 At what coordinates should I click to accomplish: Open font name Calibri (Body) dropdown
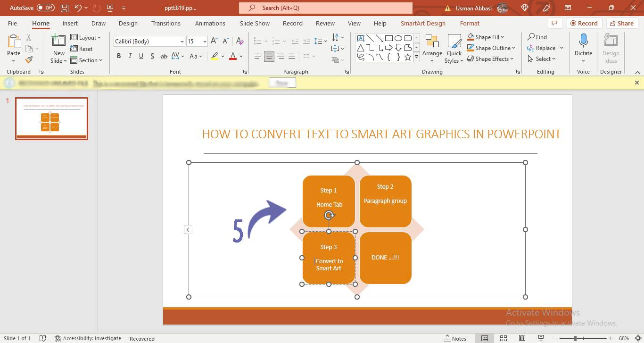182,42
